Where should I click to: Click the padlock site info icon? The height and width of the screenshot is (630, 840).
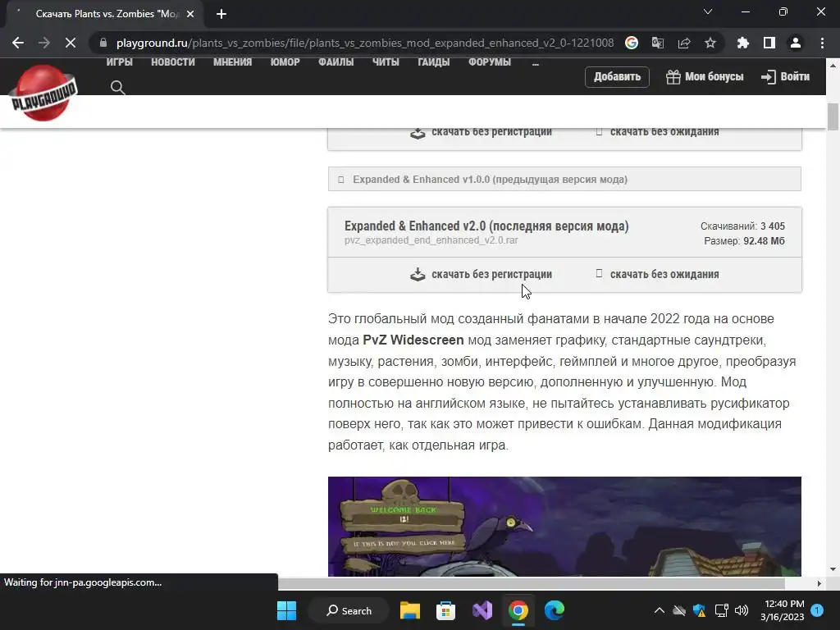[x=103, y=43]
